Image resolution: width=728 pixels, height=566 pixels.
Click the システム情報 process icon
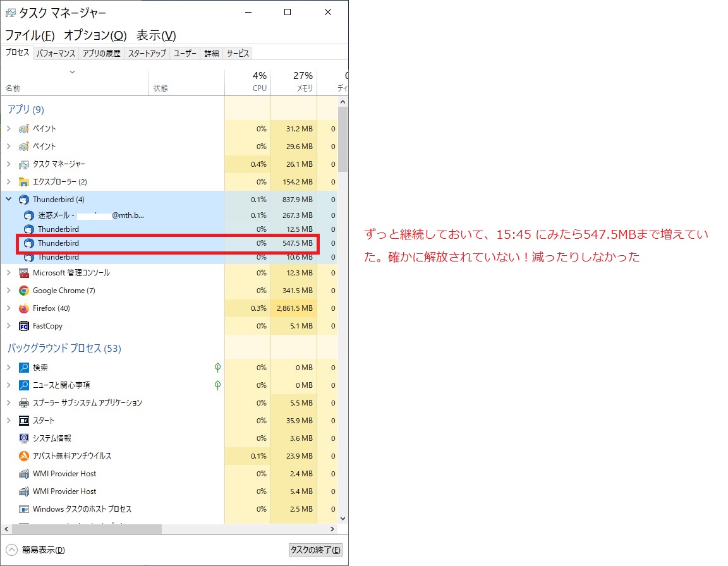pos(24,438)
